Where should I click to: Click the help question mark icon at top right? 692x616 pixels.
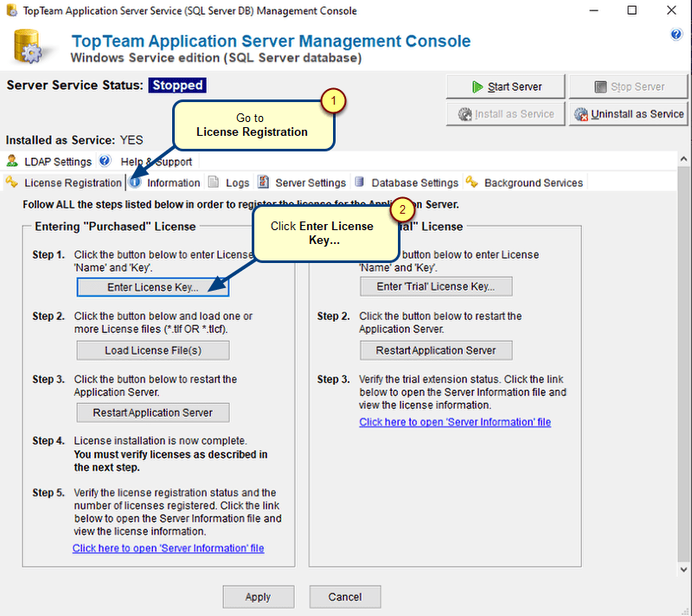click(x=676, y=34)
